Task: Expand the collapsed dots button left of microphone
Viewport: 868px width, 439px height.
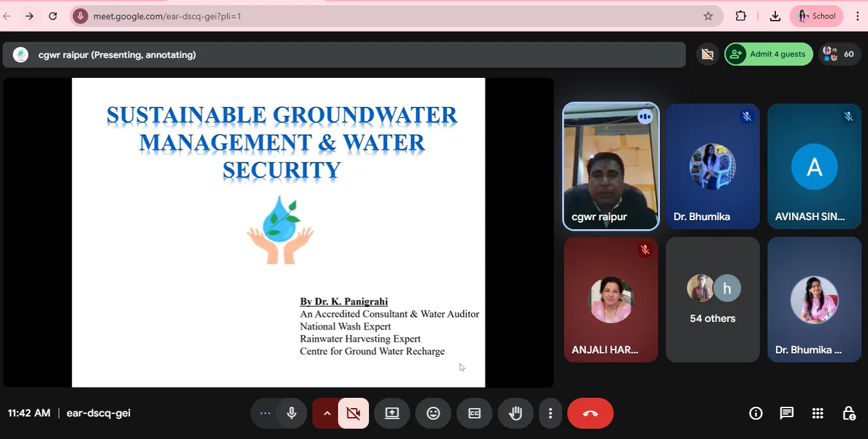Action: 265,413
